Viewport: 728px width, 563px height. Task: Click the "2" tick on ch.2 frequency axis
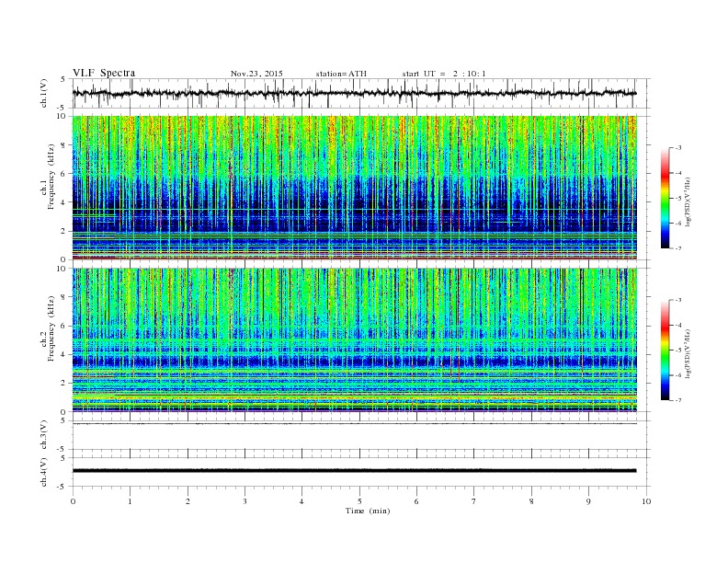click(64, 384)
